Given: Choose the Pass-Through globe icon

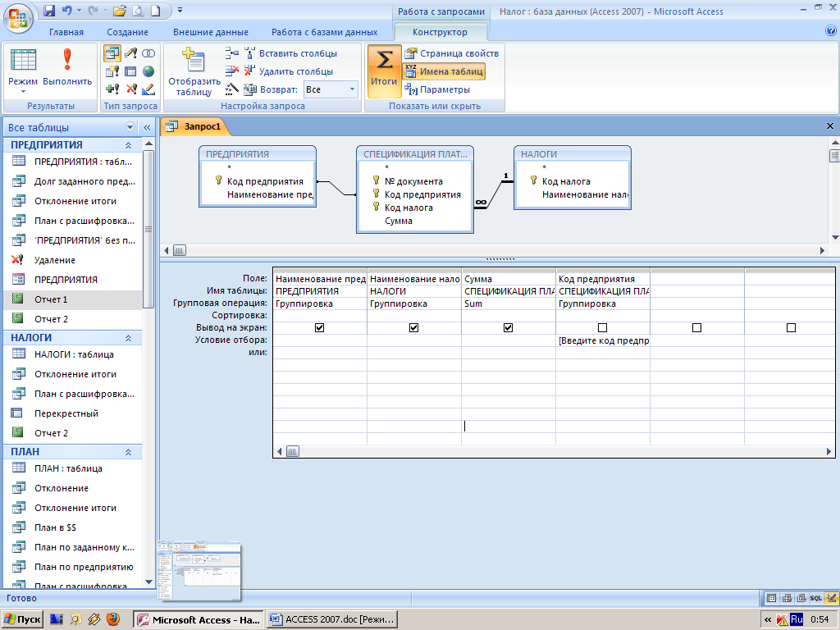Looking at the screenshot, I should [148, 71].
